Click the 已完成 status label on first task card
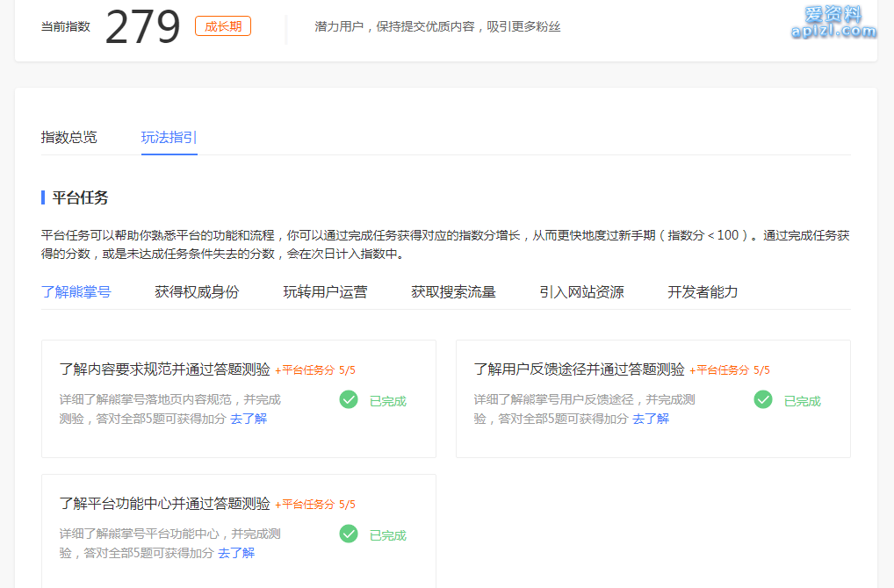 [387, 400]
